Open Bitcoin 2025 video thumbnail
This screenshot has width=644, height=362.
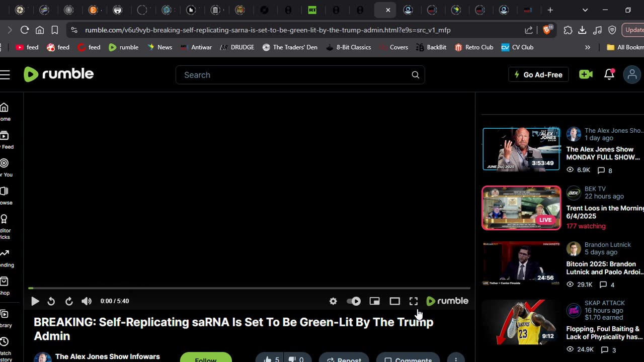click(521, 263)
